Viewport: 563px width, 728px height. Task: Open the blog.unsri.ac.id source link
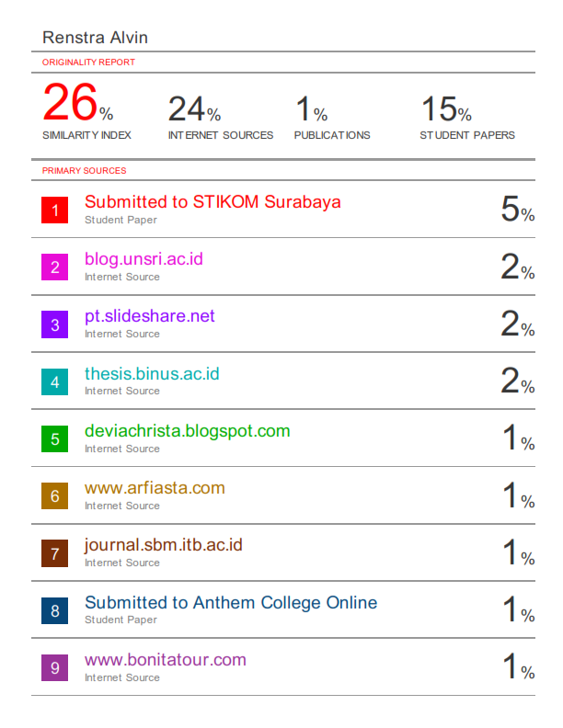pyautogui.click(x=144, y=259)
